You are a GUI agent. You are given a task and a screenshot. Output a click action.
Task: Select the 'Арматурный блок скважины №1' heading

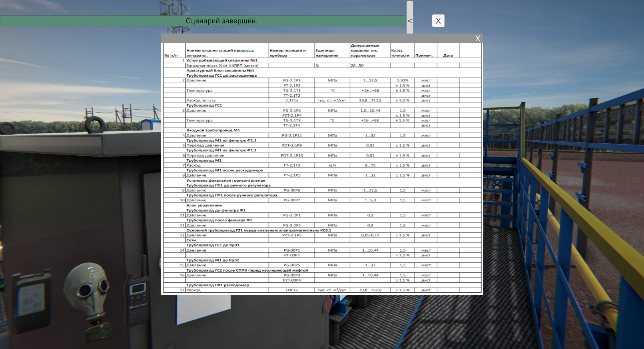[220, 70]
